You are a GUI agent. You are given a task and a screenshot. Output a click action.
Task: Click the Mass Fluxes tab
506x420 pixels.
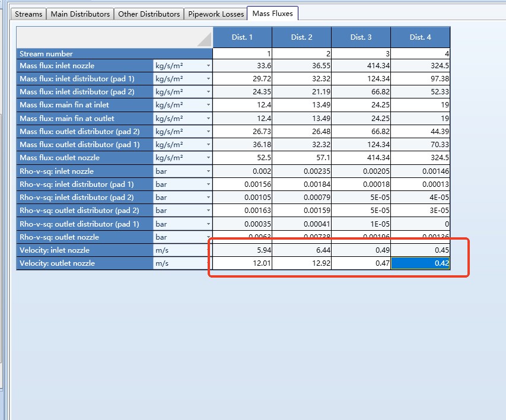[272, 13]
